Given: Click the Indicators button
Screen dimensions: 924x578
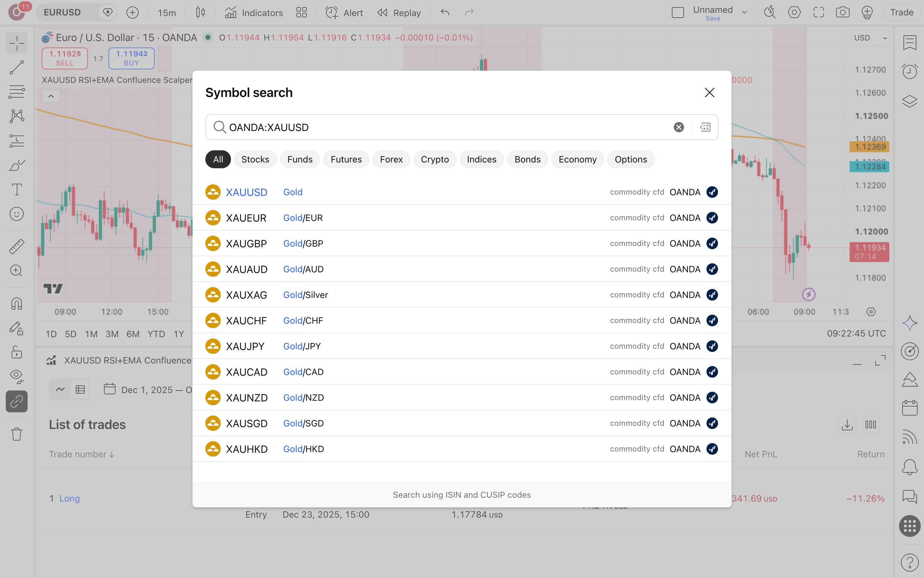Looking at the screenshot, I should pos(254,13).
